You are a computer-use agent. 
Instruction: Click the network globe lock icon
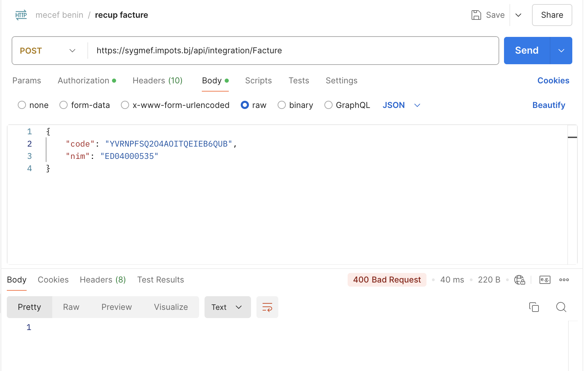pyautogui.click(x=519, y=280)
